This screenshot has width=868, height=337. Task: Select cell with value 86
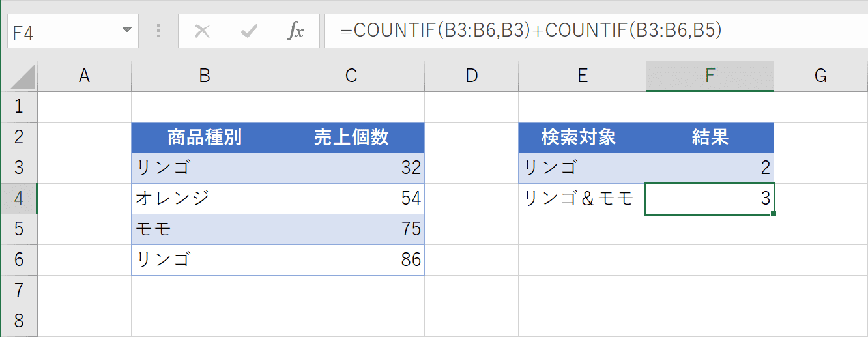tap(351, 260)
